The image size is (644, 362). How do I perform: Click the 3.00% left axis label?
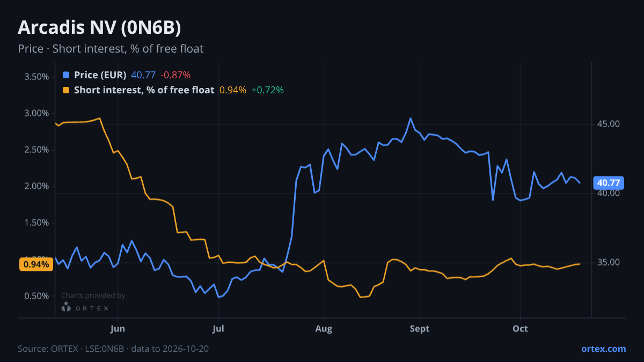click(36, 113)
